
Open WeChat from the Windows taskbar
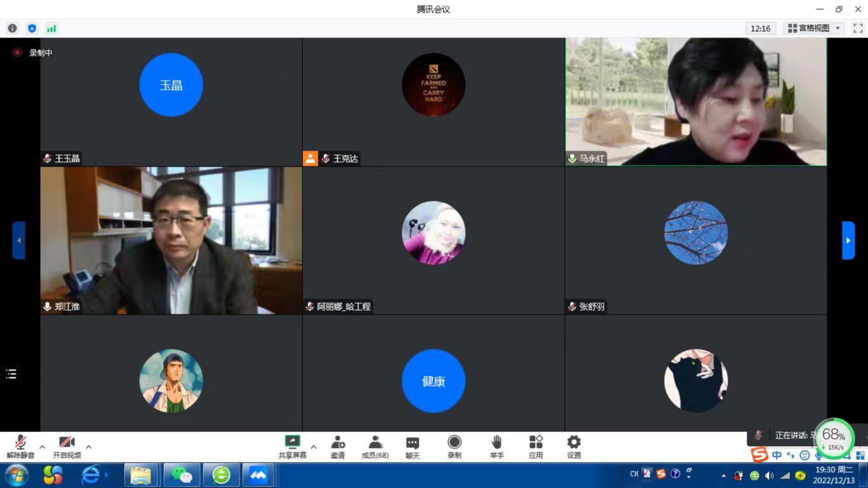tap(182, 475)
